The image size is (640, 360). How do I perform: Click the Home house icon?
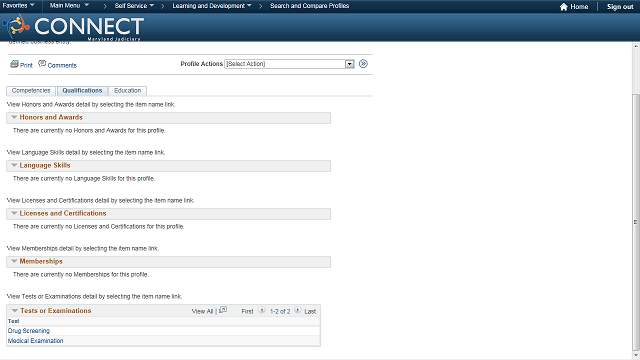coord(564,7)
